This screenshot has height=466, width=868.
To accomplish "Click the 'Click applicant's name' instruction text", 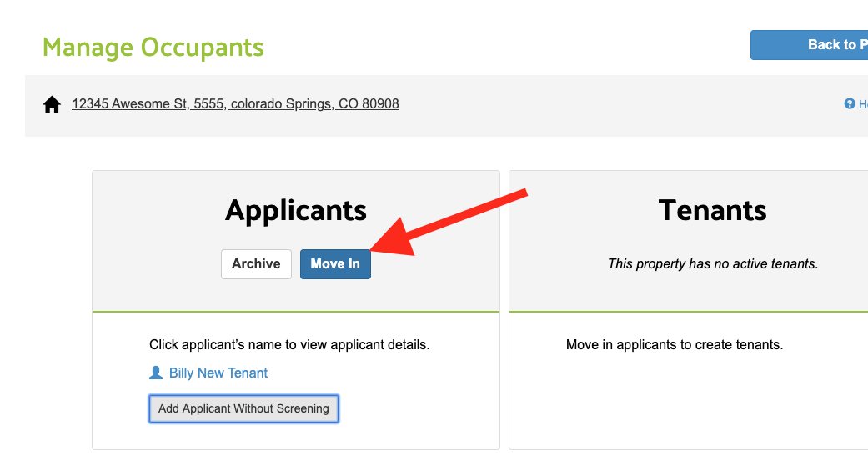I will click(x=289, y=344).
